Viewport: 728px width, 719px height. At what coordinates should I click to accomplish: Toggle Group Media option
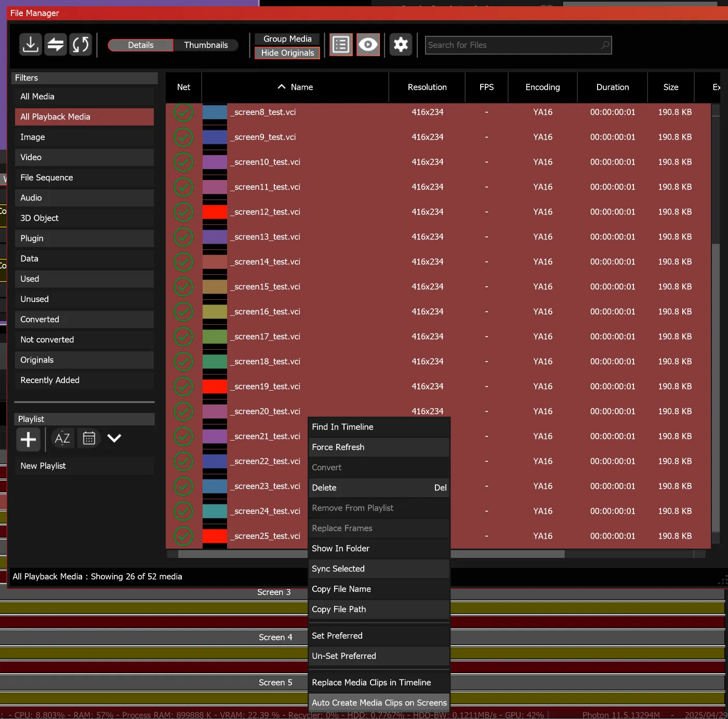point(287,39)
